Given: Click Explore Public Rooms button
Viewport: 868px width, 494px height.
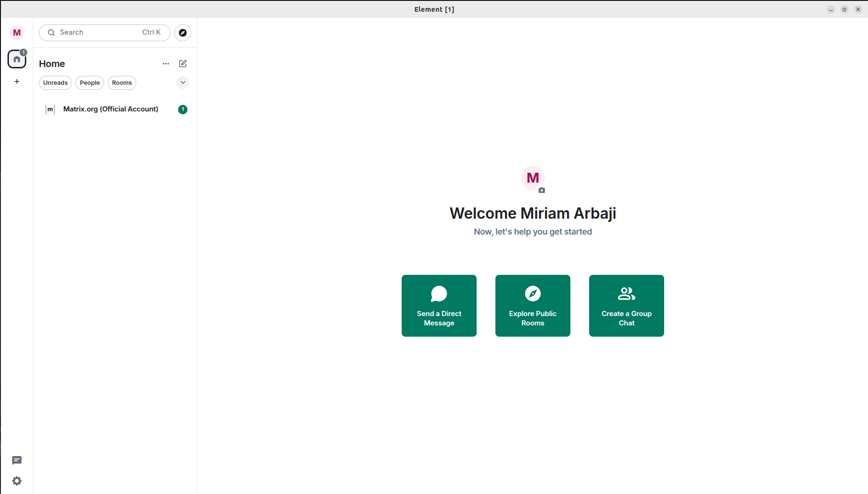Looking at the screenshot, I should pyautogui.click(x=532, y=305).
